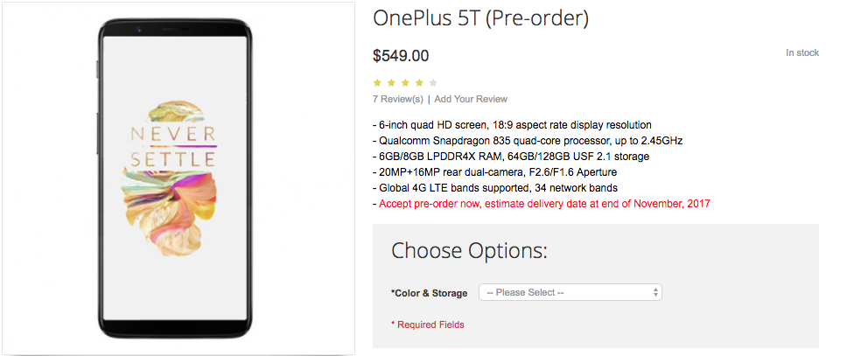Click the first yellow rating star

click(x=377, y=82)
